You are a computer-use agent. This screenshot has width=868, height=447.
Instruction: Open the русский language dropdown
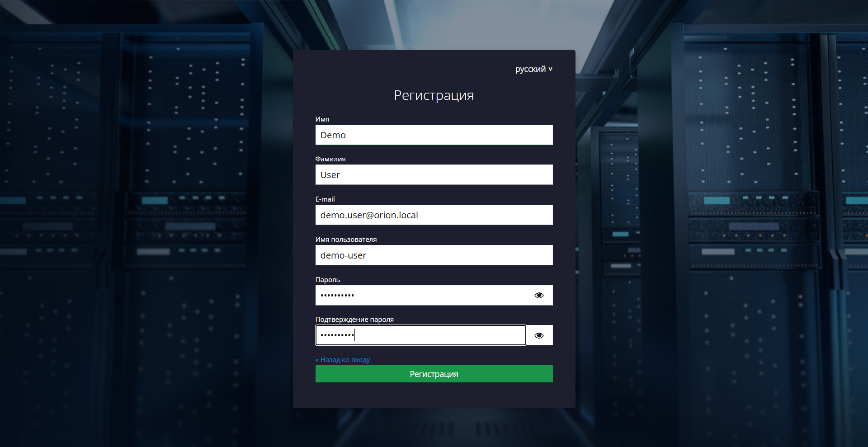533,69
